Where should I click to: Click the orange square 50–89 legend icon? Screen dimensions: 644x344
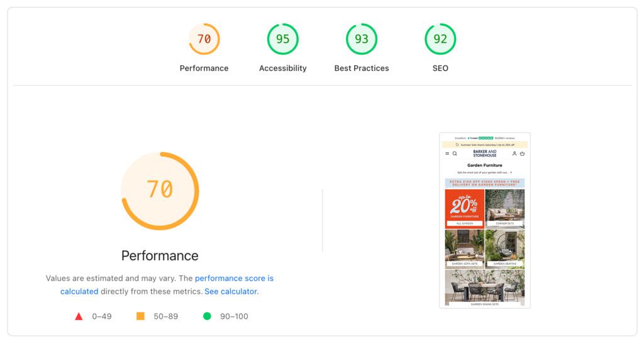(140, 316)
